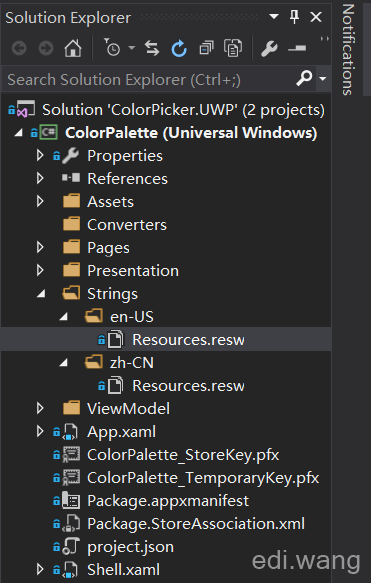Open the search options dropdown arrow

pyautogui.click(x=323, y=79)
